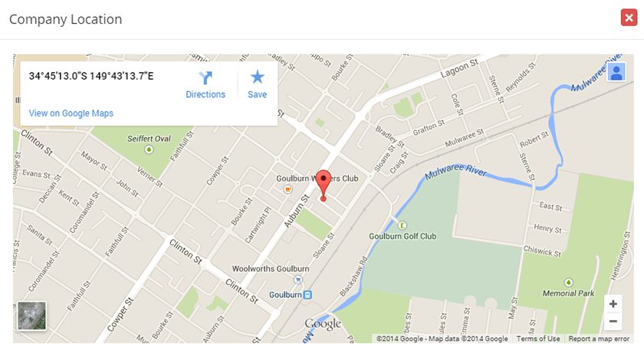
Task: Open View on Google Maps link
Action: pyautogui.click(x=71, y=113)
